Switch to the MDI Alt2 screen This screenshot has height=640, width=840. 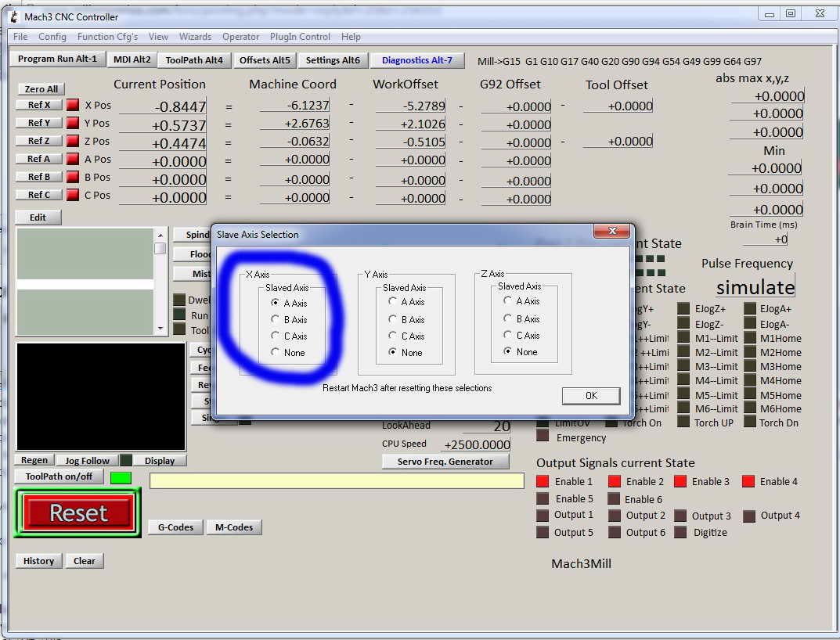coord(132,59)
